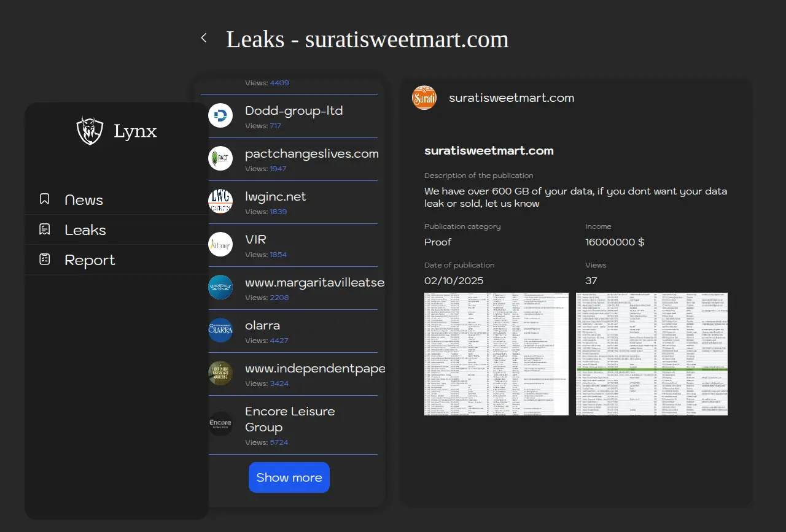Click the orange Surati logo in the header

[424, 98]
